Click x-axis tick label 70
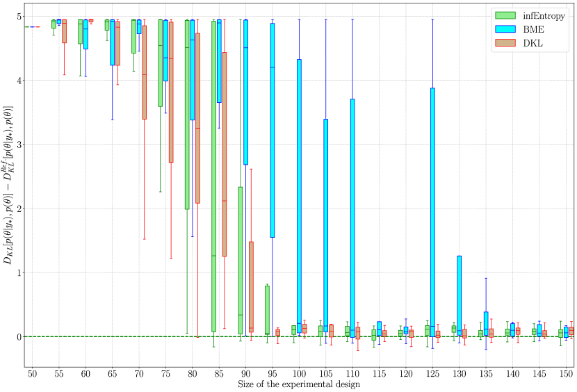 139,374
